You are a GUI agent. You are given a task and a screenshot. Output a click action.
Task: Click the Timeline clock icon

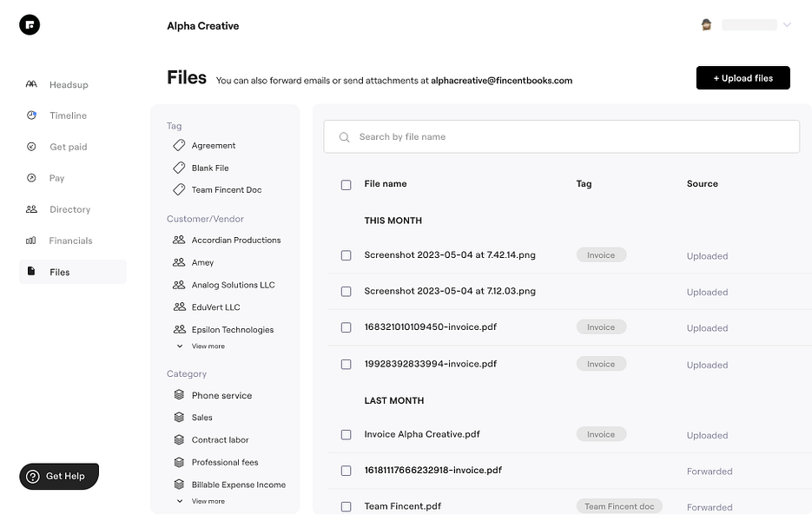tap(31, 115)
